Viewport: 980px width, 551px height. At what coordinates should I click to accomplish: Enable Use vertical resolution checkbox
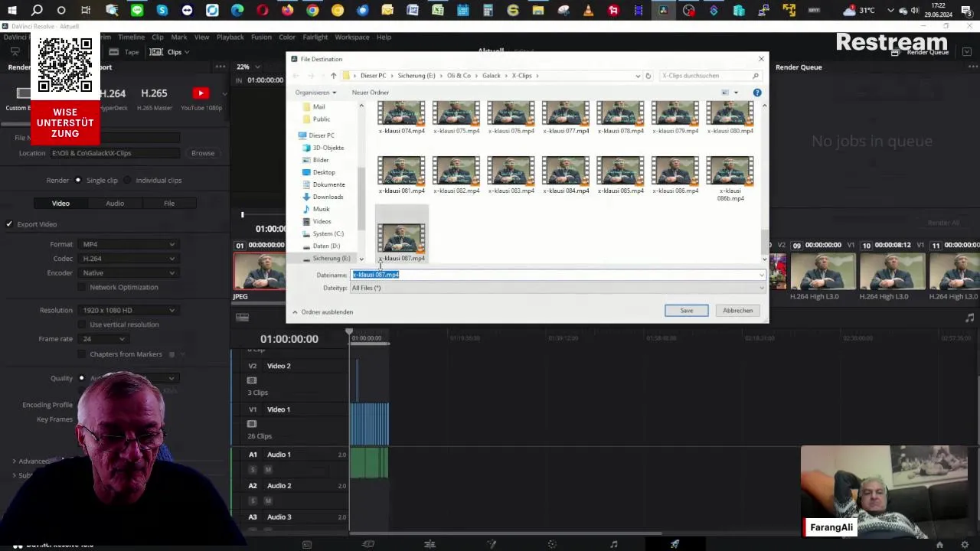[82, 324]
